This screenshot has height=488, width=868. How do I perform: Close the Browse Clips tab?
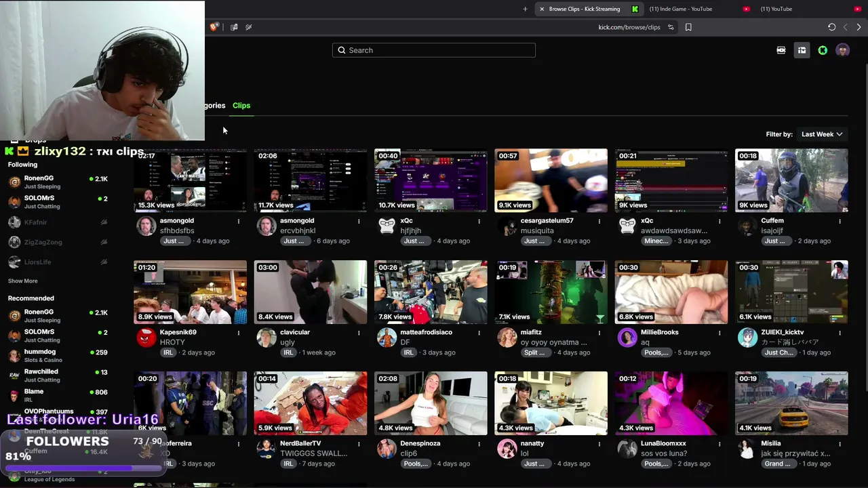(x=542, y=9)
